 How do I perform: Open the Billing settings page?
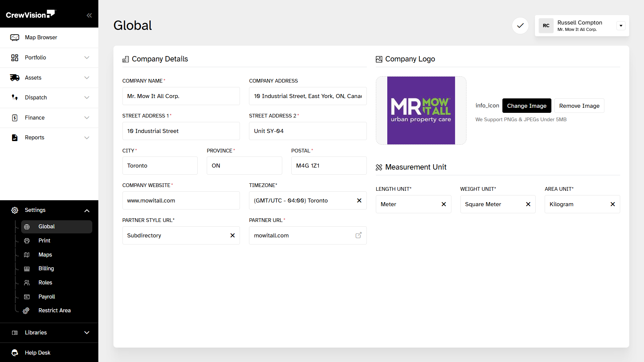(x=56, y=269)
